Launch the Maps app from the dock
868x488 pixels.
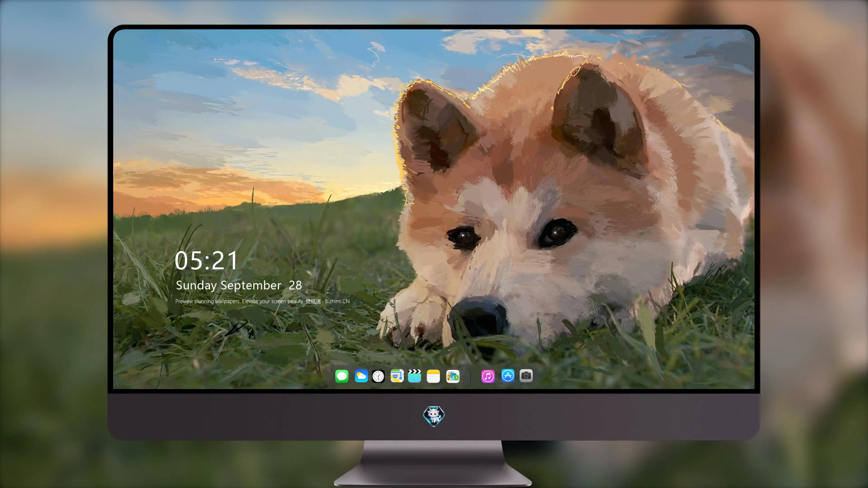pos(397,376)
